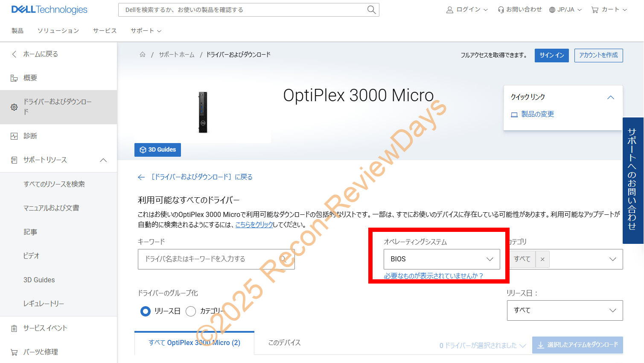Collapse the クイックリンク panel chevron
Viewport: 644px width, 363px height.
pos(611,97)
